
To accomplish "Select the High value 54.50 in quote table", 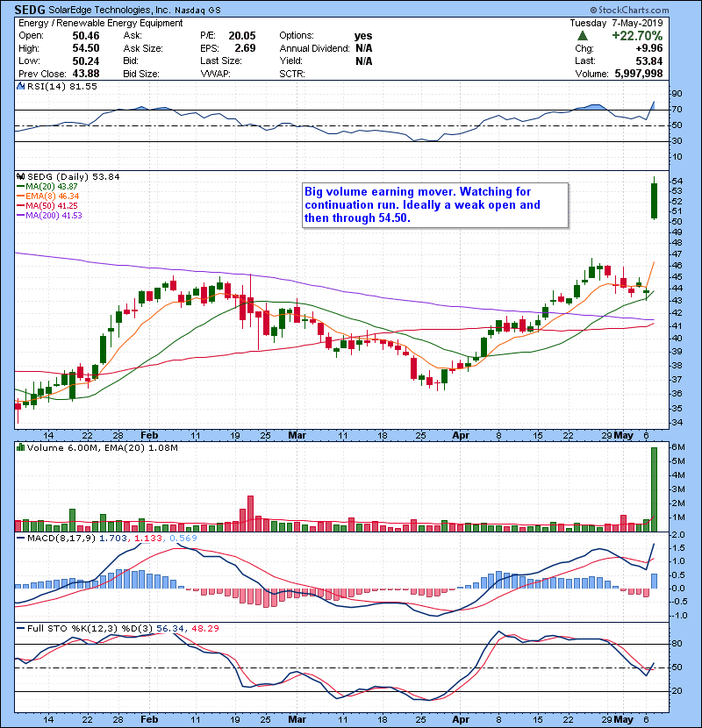I will coord(86,48).
